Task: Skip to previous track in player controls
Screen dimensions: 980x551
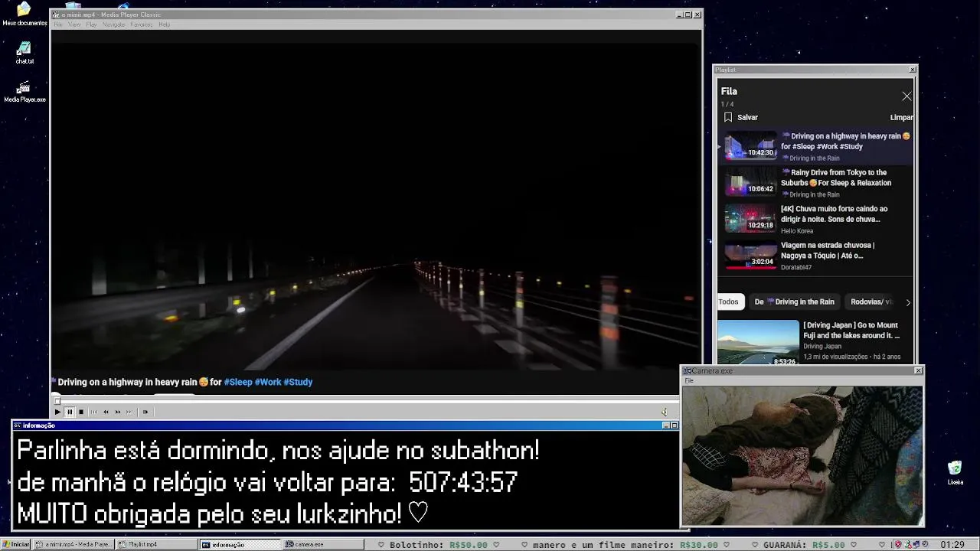Action: click(x=94, y=412)
